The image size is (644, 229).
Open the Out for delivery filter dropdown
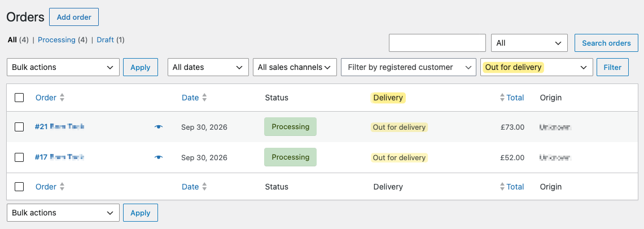point(537,67)
